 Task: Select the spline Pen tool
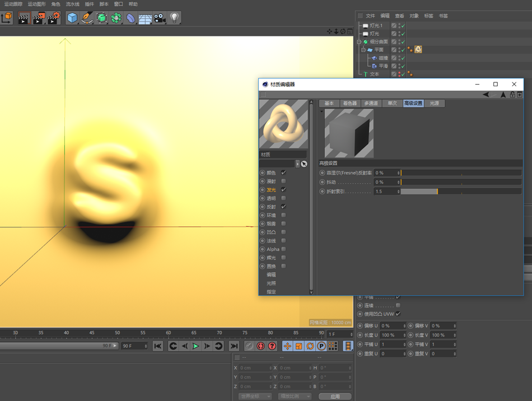click(87, 17)
